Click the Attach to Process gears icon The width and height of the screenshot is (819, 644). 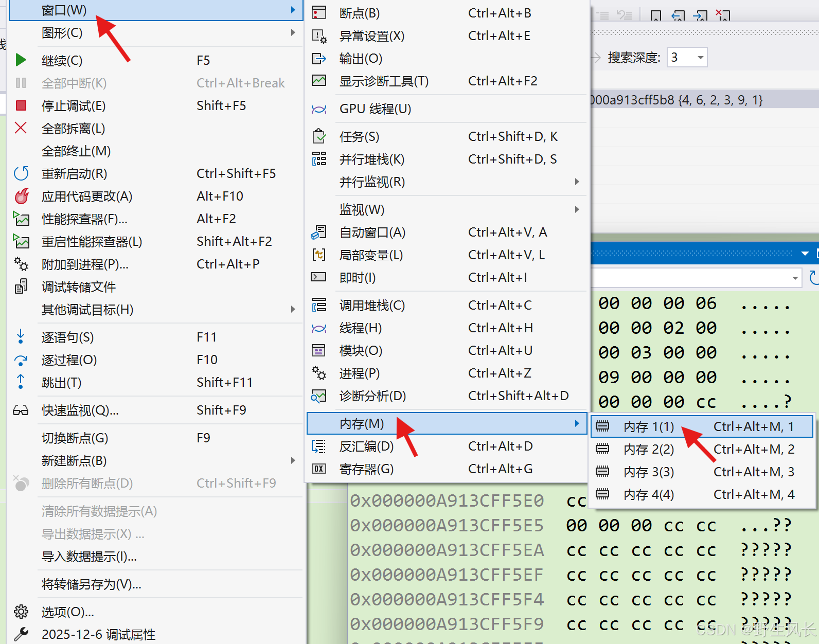(x=21, y=264)
